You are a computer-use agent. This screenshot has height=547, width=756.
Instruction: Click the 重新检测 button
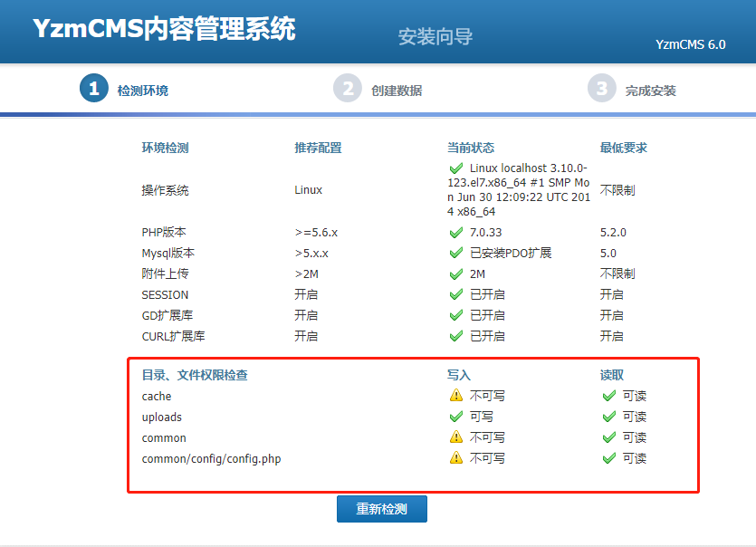[382, 509]
